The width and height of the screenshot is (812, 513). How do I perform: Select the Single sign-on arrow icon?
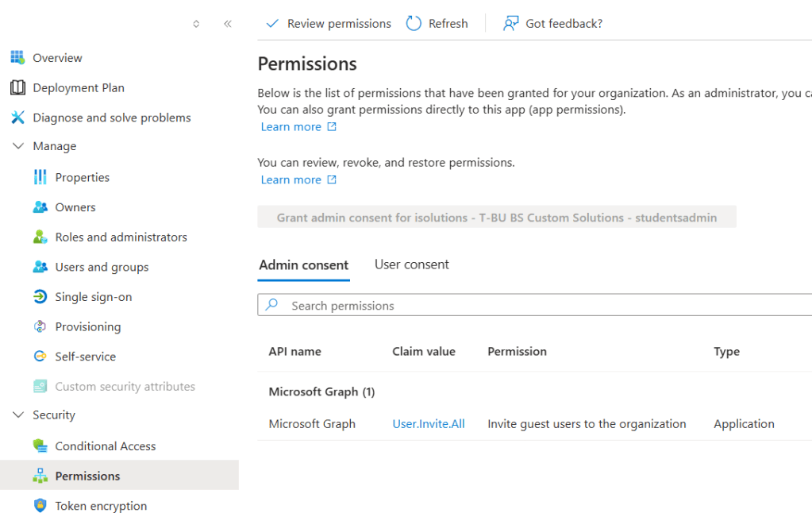[40, 297]
